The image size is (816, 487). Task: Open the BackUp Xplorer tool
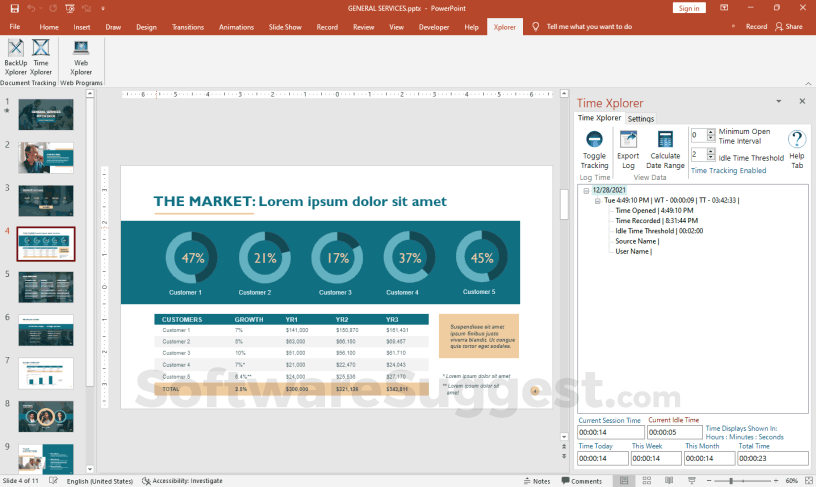(x=16, y=56)
